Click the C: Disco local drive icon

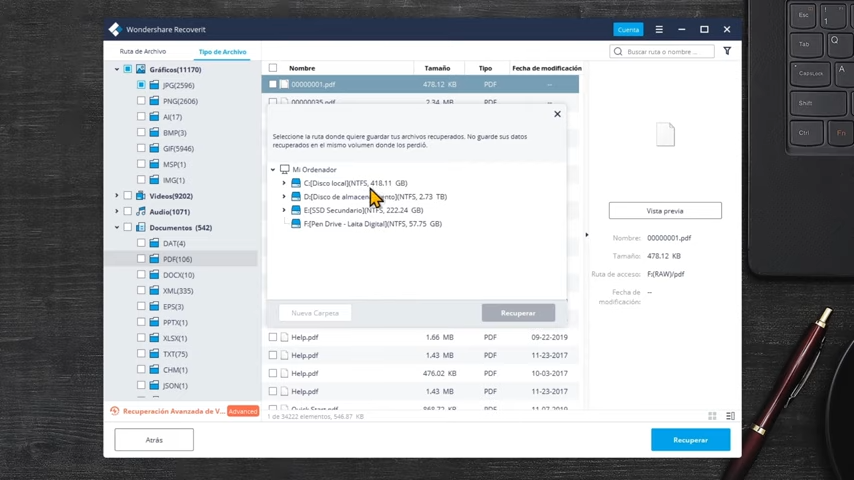tap(296, 183)
